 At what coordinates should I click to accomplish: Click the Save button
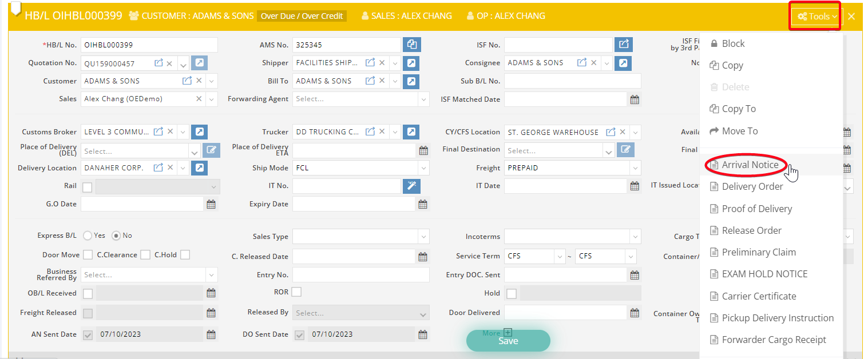508,341
